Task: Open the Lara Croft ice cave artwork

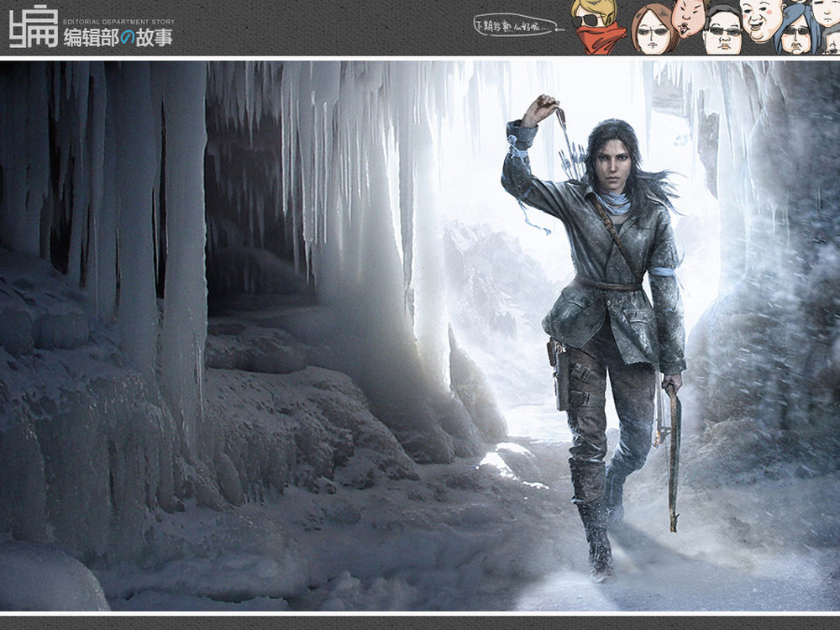Action: (420, 336)
